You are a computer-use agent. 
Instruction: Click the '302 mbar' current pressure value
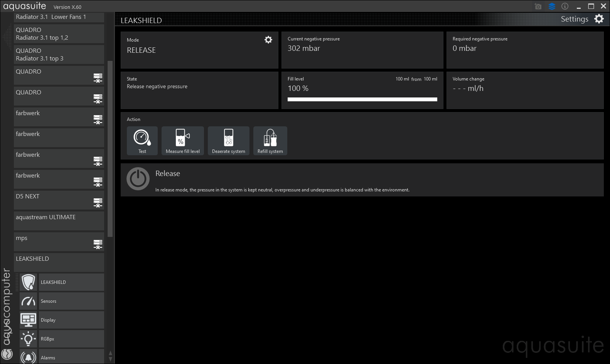(304, 48)
